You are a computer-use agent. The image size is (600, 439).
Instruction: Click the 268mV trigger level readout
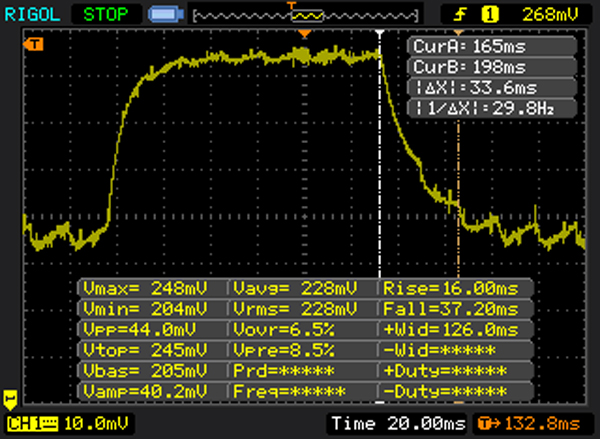coord(550,15)
